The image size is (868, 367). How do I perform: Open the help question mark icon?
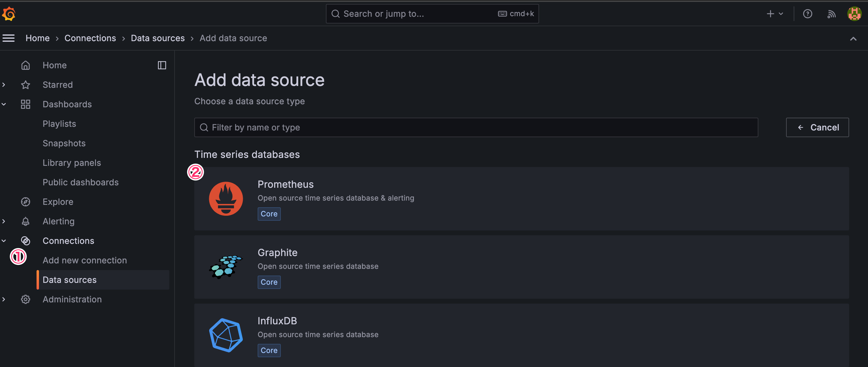[x=807, y=14]
